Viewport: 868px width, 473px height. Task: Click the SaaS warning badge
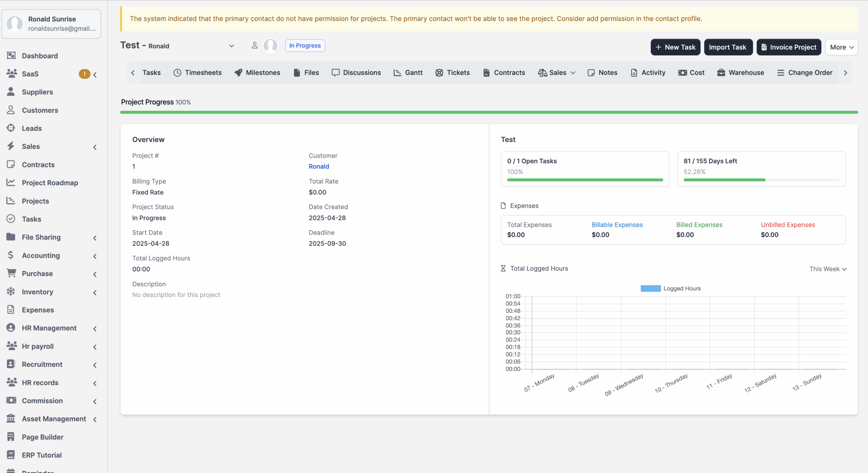(84, 74)
